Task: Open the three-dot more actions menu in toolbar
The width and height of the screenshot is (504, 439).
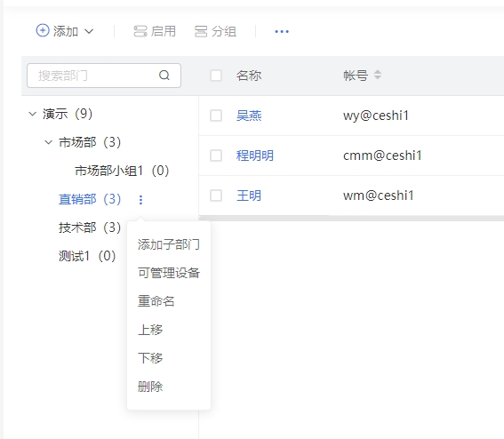Action: 282,31
